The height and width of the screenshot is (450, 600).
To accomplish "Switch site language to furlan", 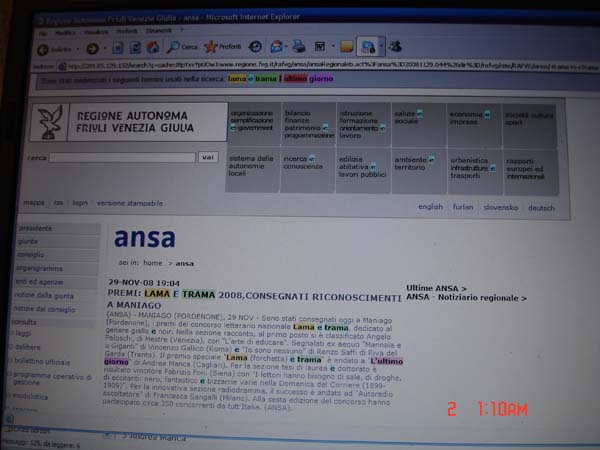I will (463, 207).
